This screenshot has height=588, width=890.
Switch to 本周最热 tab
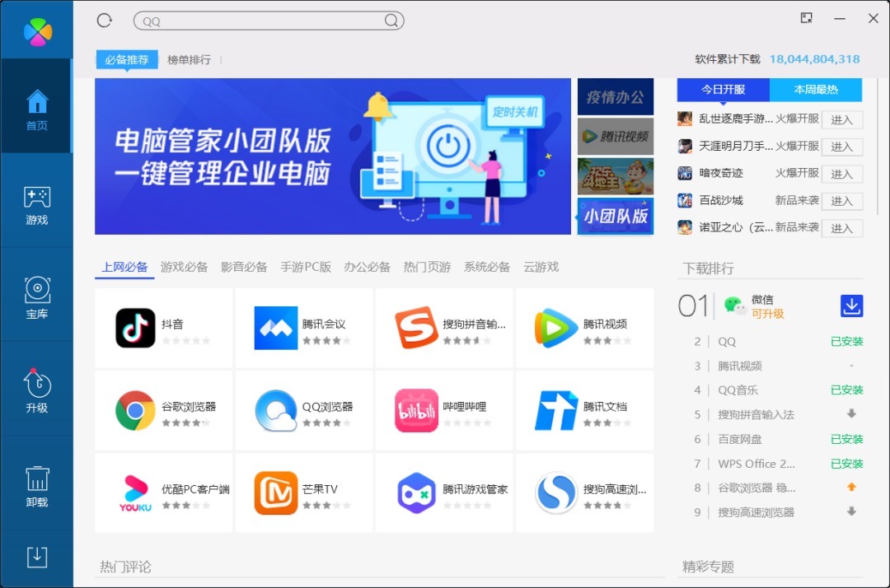[816, 90]
